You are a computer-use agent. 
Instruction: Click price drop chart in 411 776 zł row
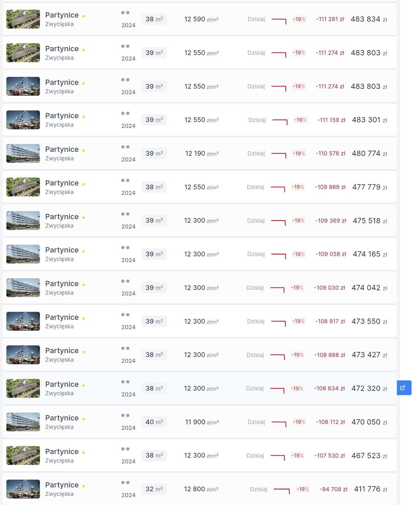pos(281,490)
